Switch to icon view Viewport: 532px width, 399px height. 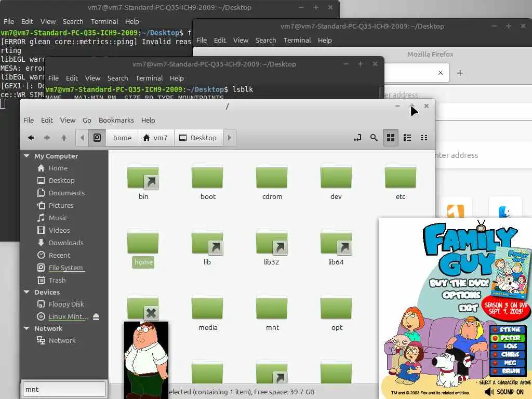[x=391, y=138]
